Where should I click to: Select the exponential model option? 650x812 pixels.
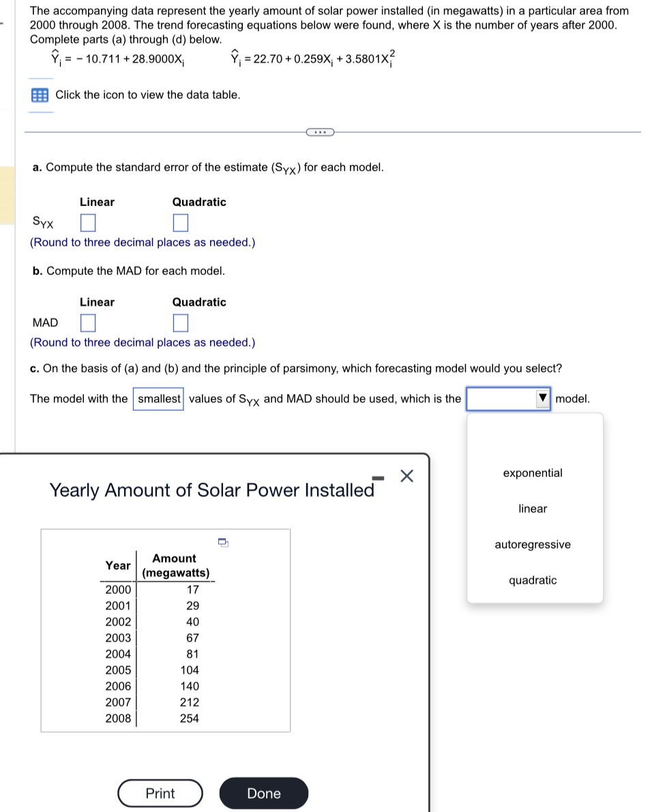532,473
